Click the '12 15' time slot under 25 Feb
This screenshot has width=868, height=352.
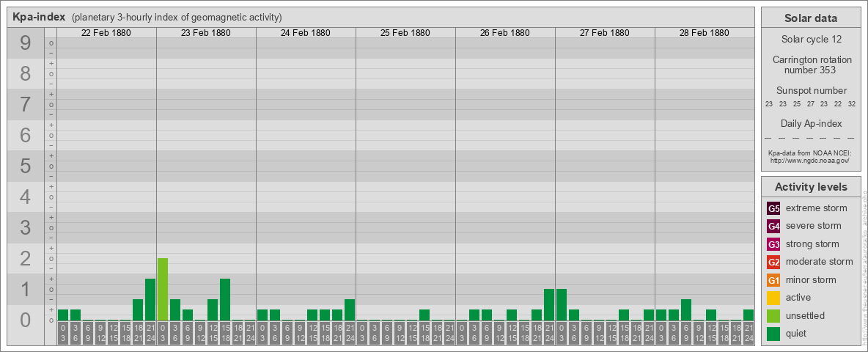(412, 334)
